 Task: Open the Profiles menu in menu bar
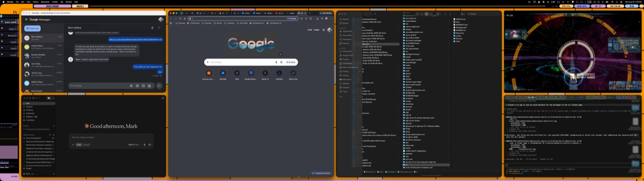pyautogui.click(x=55, y=2)
